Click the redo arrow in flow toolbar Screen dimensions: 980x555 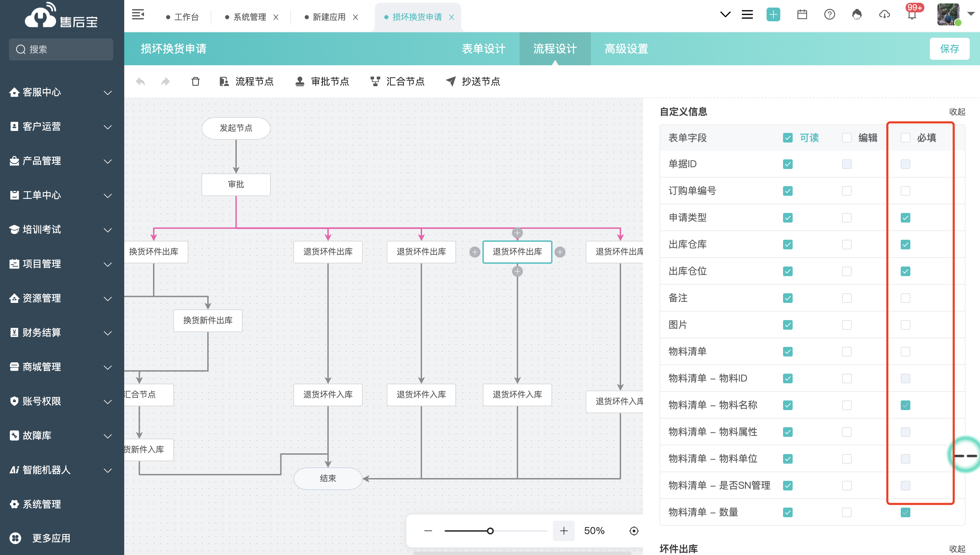165,81
